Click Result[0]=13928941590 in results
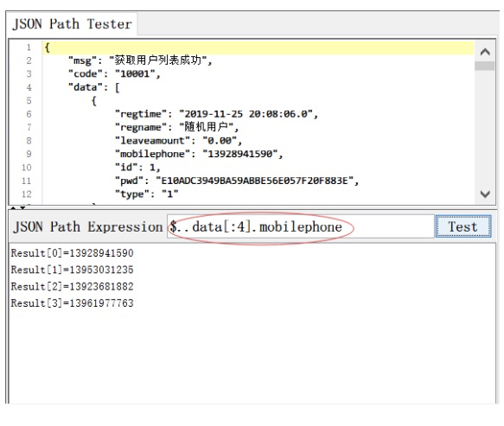The width and height of the screenshot is (504, 426). (x=72, y=253)
